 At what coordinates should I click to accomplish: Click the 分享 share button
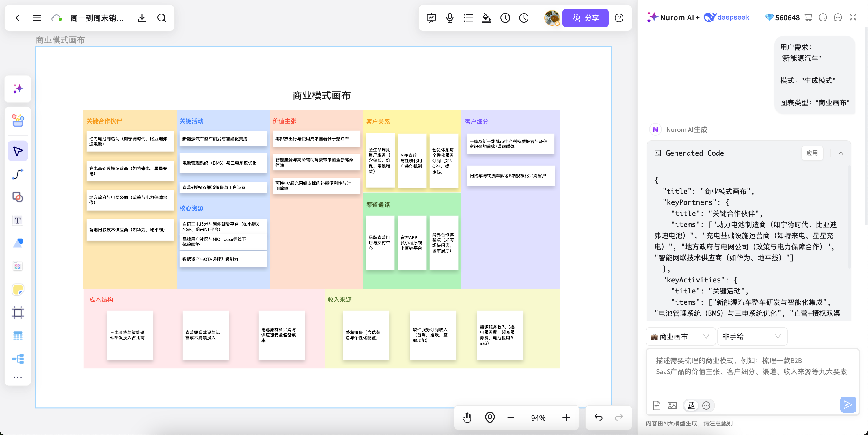(x=586, y=18)
